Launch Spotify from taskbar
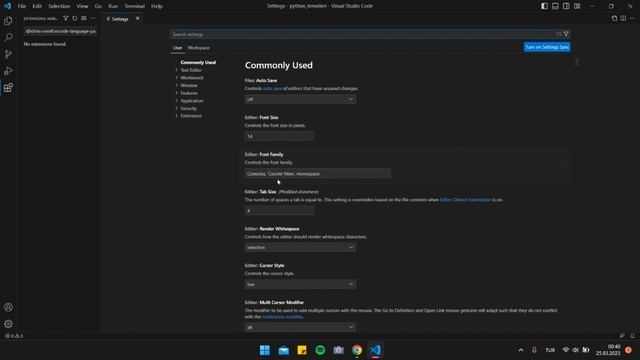Image resolution: width=640 pixels, height=360 pixels. pyautogui.click(x=320, y=350)
